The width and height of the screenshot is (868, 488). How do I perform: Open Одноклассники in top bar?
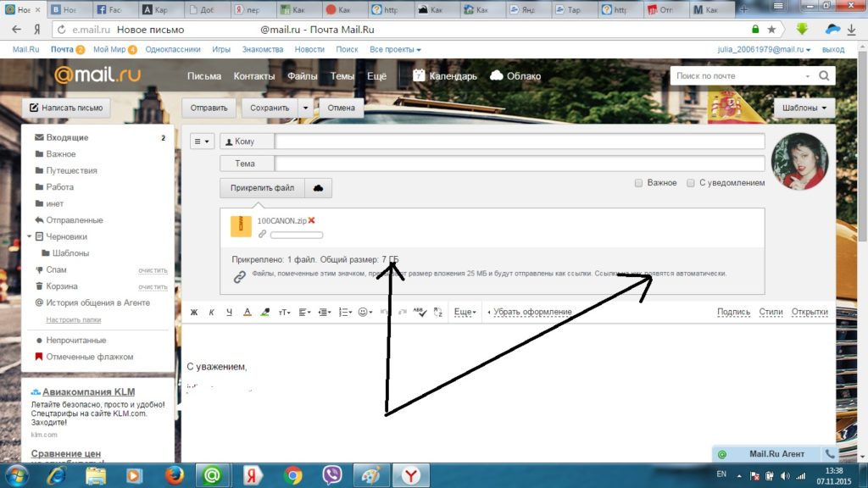(173, 49)
